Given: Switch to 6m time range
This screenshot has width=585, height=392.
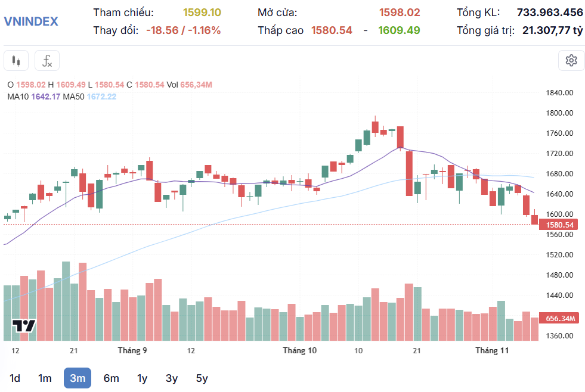Looking at the screenshot, I should point(111,378).
